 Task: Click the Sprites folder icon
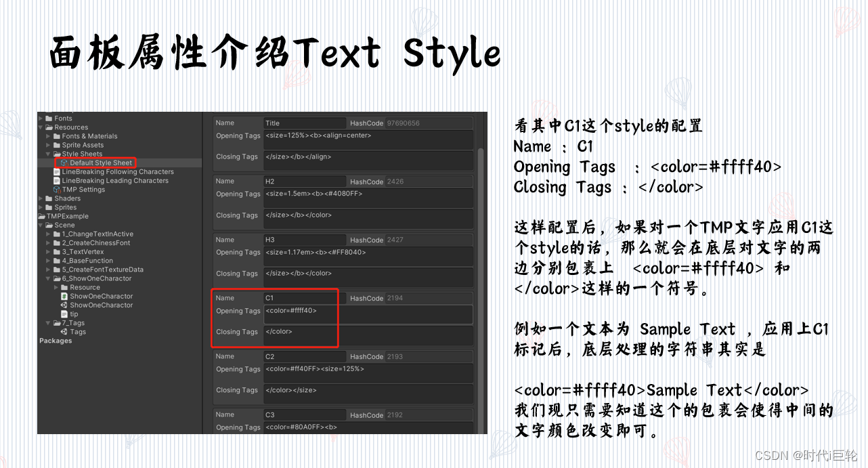[49, 207]
